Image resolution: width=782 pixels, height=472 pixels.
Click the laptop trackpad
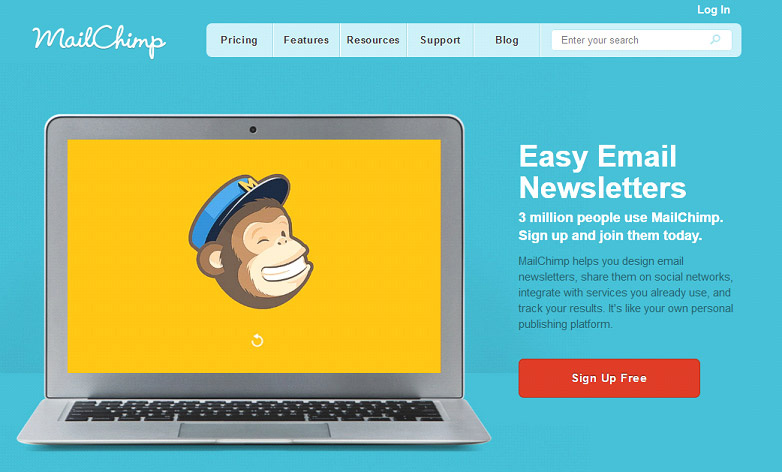254,431
